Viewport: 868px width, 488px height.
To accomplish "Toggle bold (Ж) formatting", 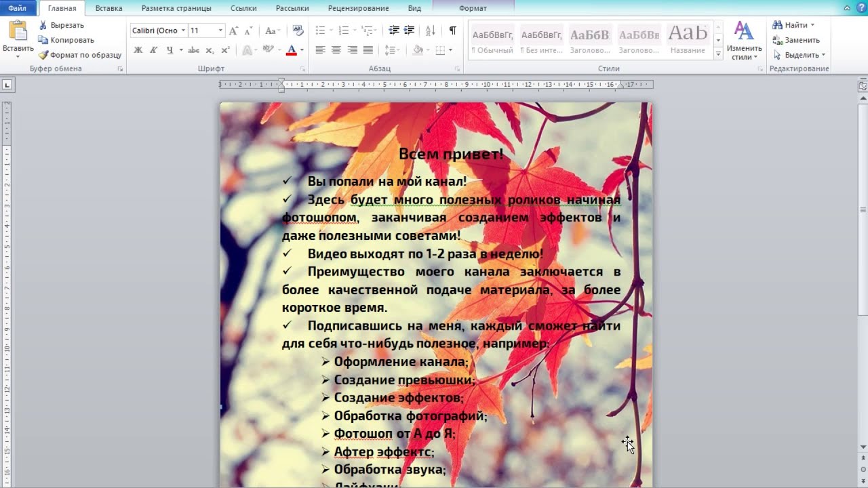I will click(138, 50).
